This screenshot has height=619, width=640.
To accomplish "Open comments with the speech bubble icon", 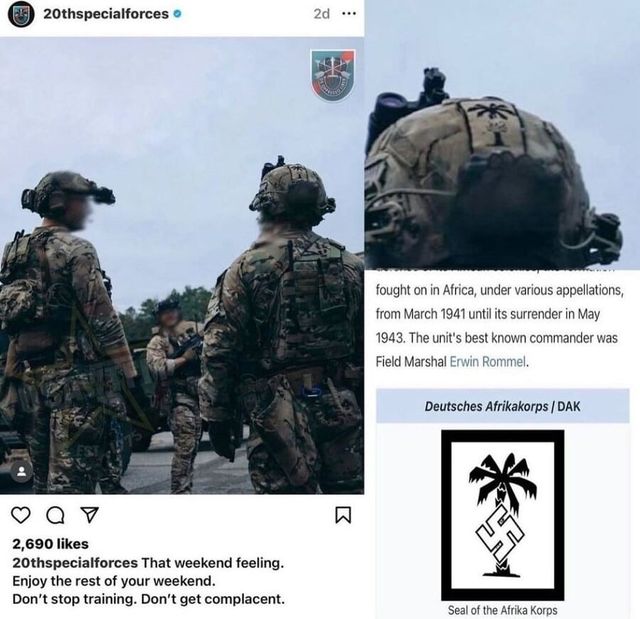I will coord(55,515).
